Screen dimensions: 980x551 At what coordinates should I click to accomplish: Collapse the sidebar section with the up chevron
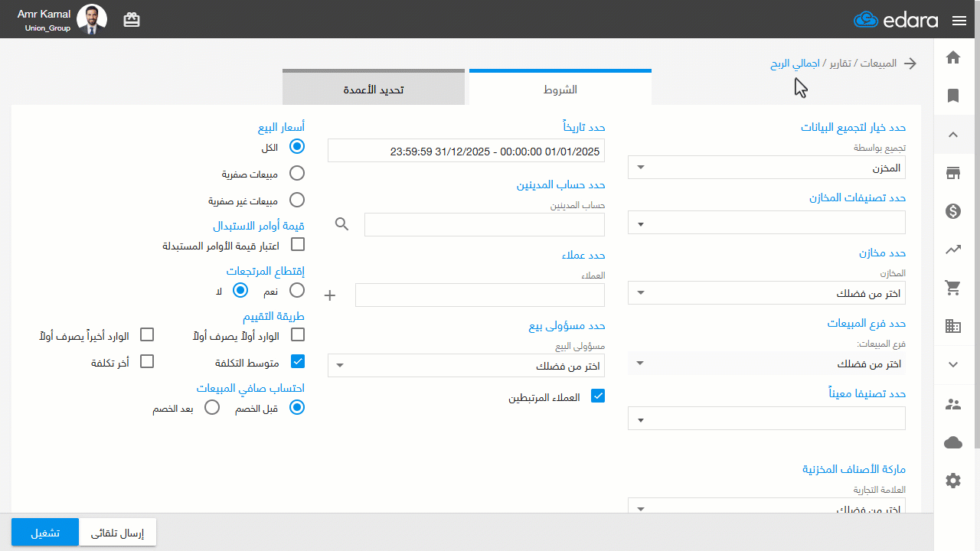(x=953, y=135)
